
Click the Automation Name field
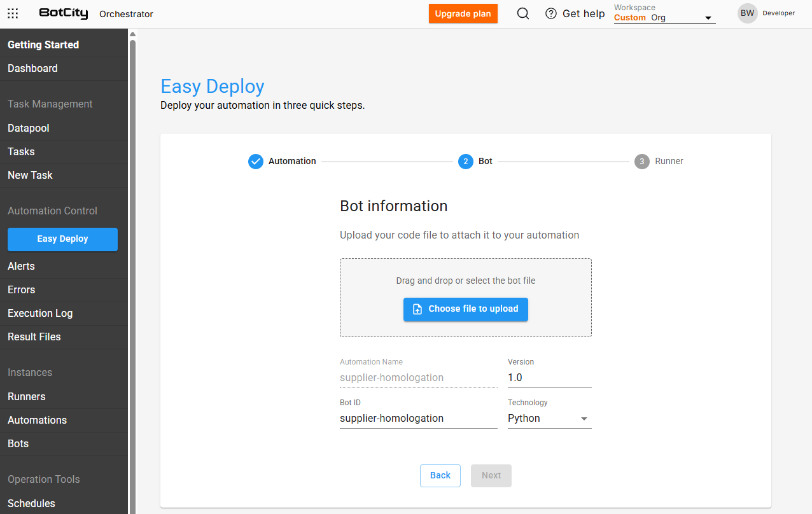point(419,378)
